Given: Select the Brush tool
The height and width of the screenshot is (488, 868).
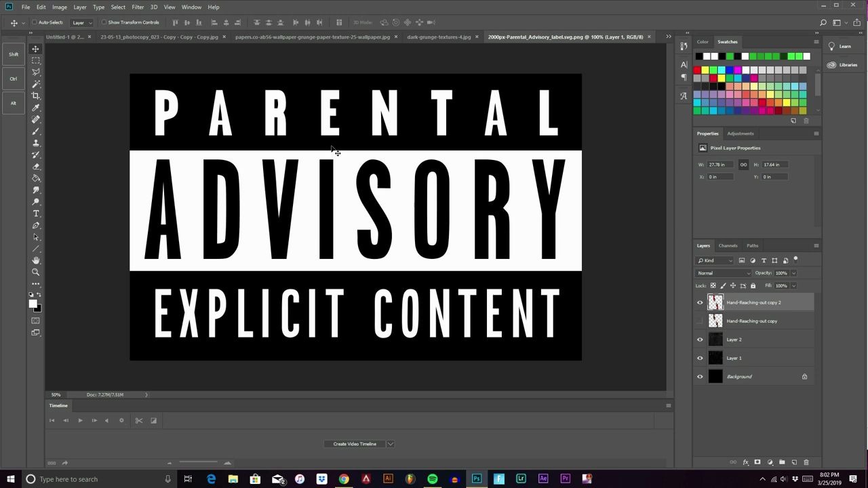Looking at the screenshot, I should (x=36, y=131).
